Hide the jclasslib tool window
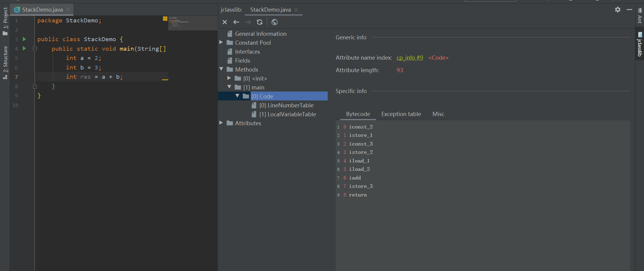 [x=629, y=10]
